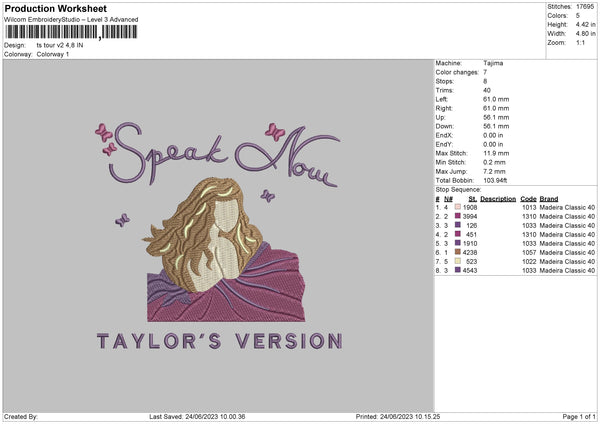Click the 'Description' column header

click(x=498, y=199)
